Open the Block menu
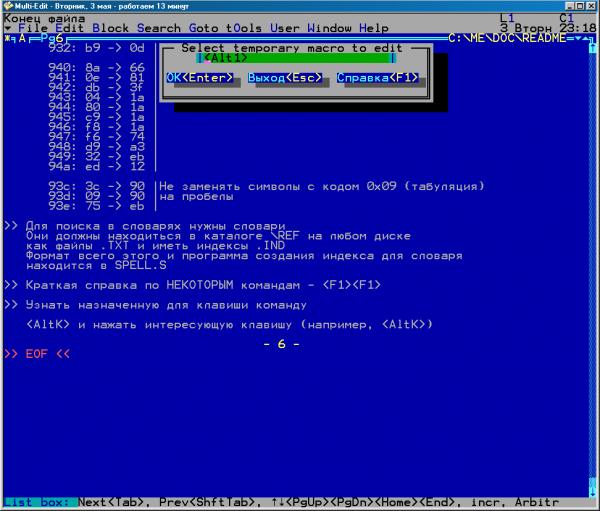 [110, 28]
